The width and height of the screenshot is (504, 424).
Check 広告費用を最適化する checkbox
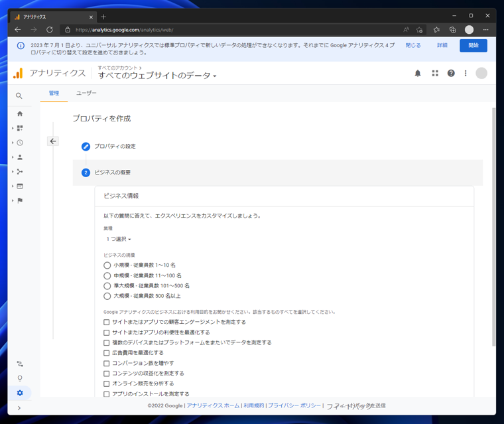click(x=106, y=353)
